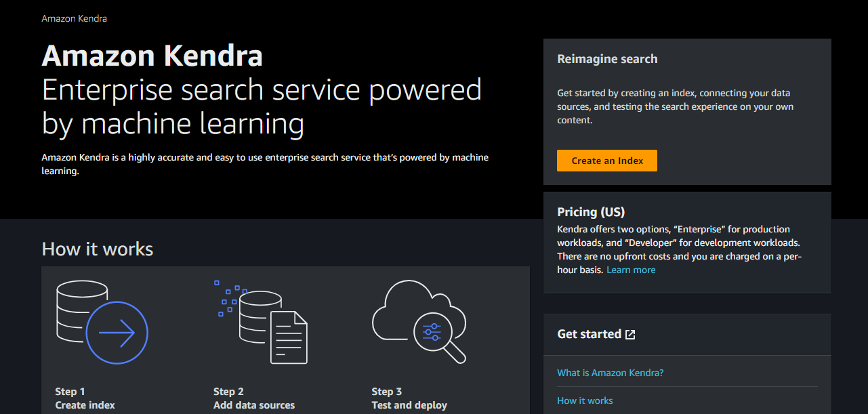Click the "How it works" sidebar link
The height and width of the screenshot is (414, 868).
(x=584, y=400)
